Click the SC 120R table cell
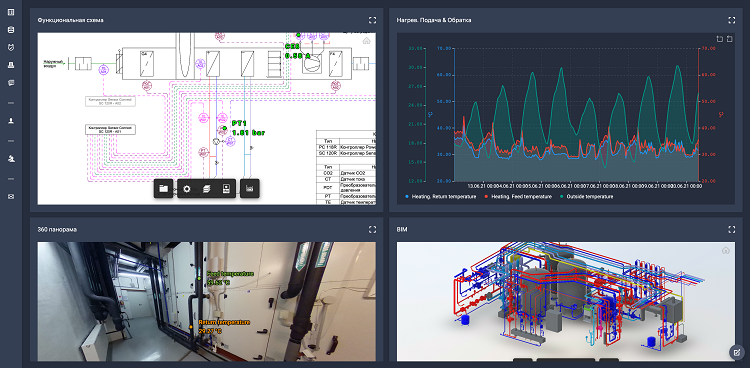The image size is (750, 368). 328,153
